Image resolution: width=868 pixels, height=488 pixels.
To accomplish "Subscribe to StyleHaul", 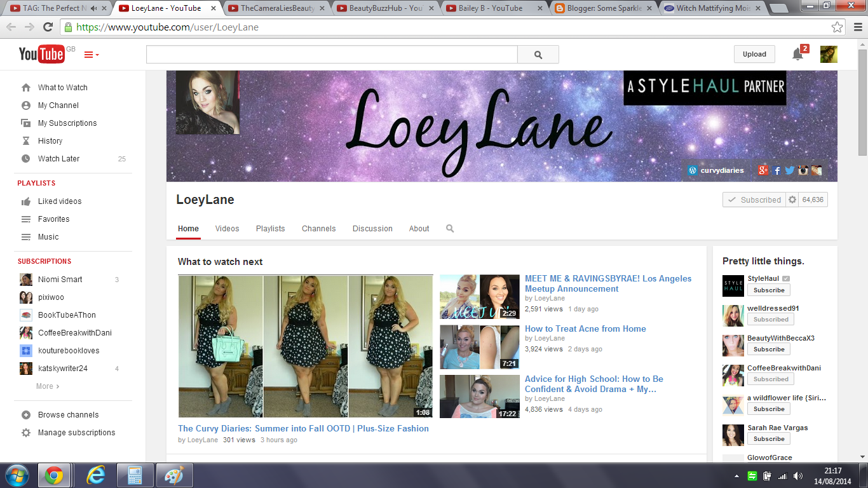I will click(x=769, y=290).
